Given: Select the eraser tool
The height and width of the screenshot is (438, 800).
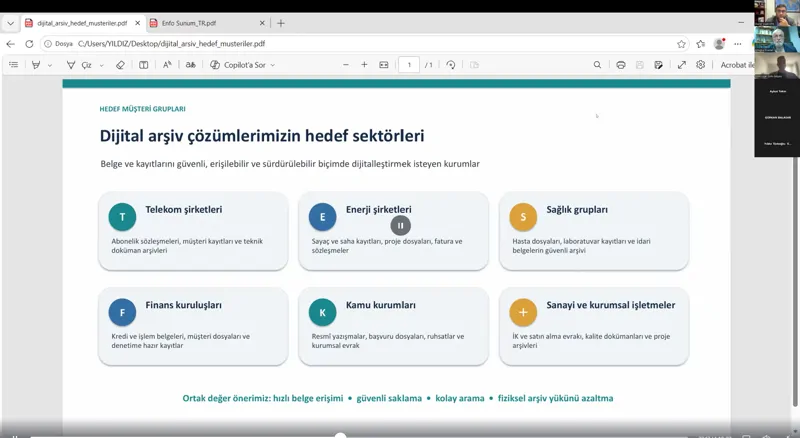Looking at the screenshot, I should (120, 65).
